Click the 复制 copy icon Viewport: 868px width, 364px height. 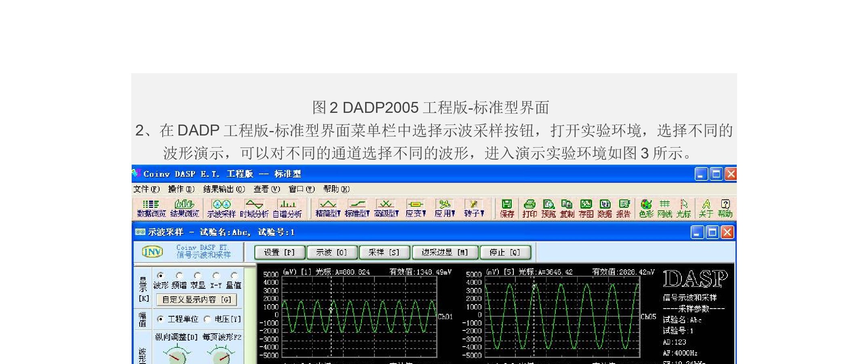pyautogui.click(x=567, y=209)
